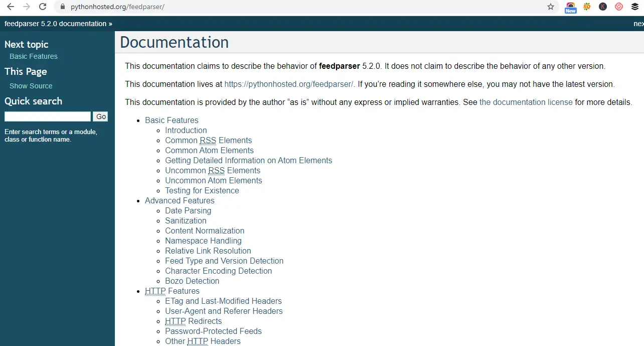Viewport: 644px width, 346px height.
Task: Bookmark this page with star icon
Action: pyautogui.click(x=551, y=7)
